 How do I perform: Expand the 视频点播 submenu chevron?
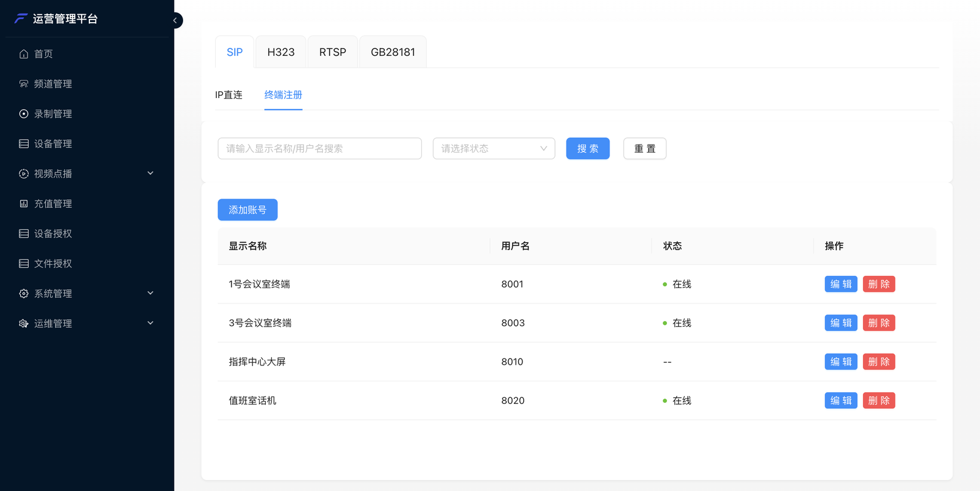pyautogui.click(x=151, y=173)
